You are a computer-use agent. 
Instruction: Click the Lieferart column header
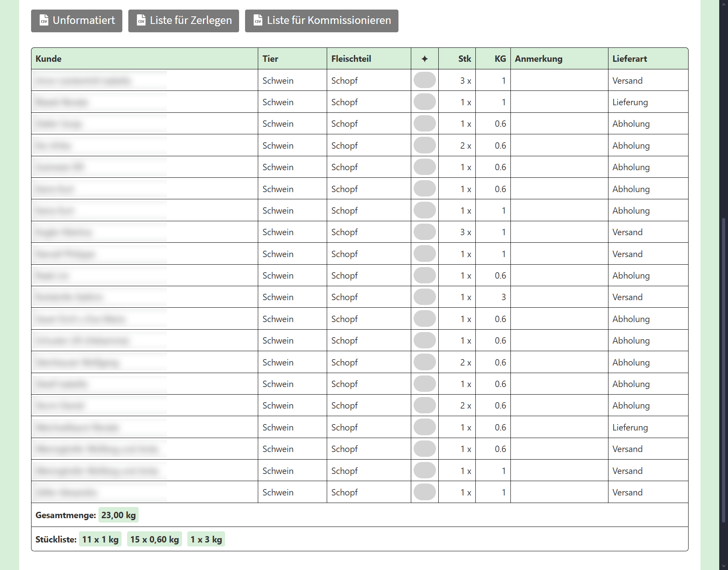(x=630, y=59)
